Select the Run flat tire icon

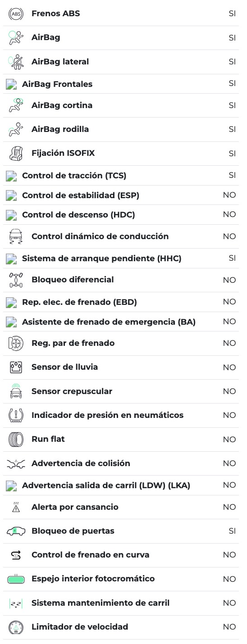16,439
